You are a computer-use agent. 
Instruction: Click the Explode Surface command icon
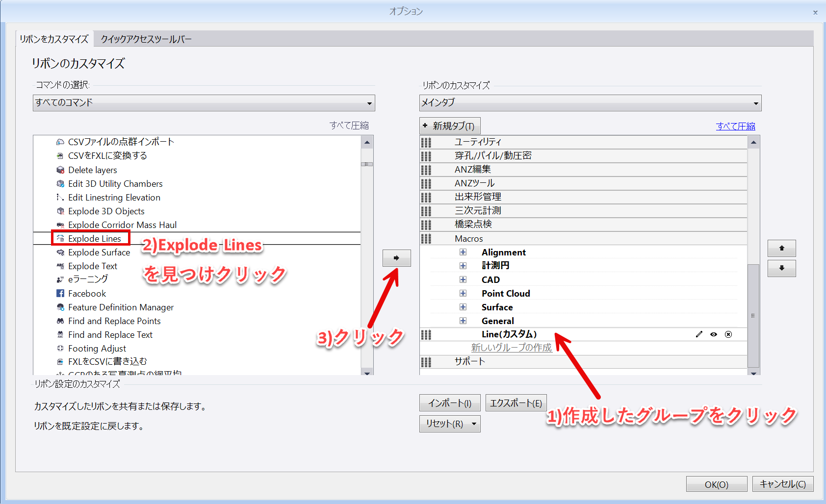[60, 252]
